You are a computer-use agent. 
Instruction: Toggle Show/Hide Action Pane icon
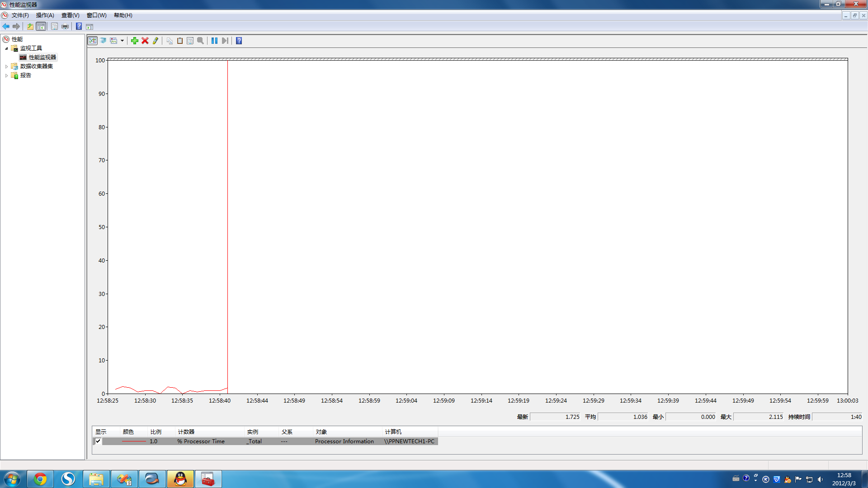[90, 27]
